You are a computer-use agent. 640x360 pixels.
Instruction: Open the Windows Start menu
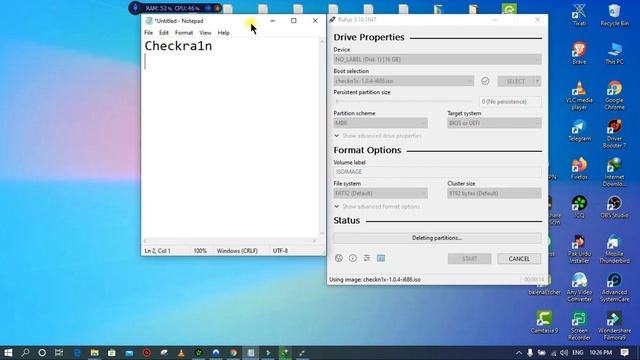(x=8, y=353)
